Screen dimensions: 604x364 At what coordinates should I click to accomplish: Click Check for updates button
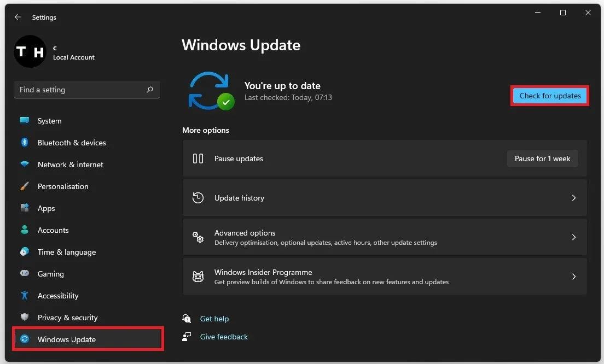tap(550, 96)
